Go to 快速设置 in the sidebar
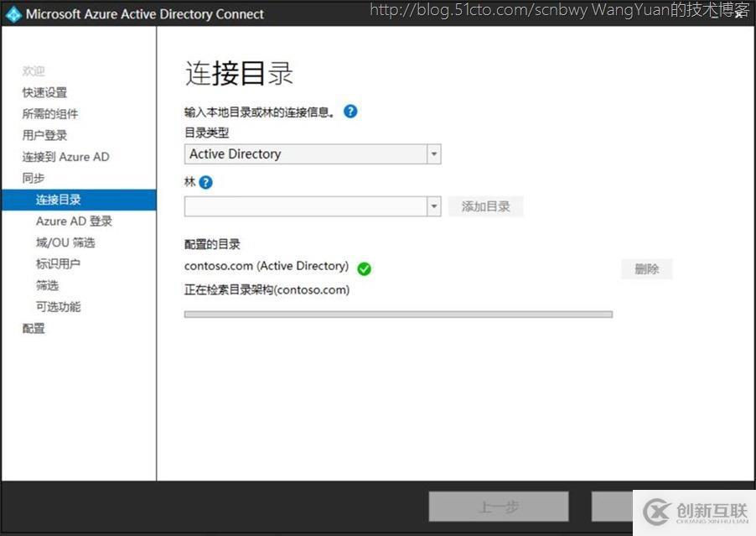 coord(44,92)
